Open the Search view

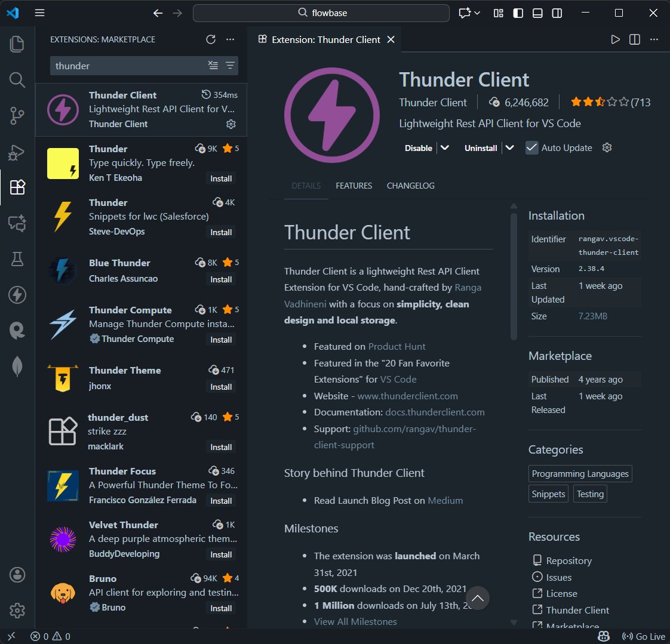click(17, 79)
